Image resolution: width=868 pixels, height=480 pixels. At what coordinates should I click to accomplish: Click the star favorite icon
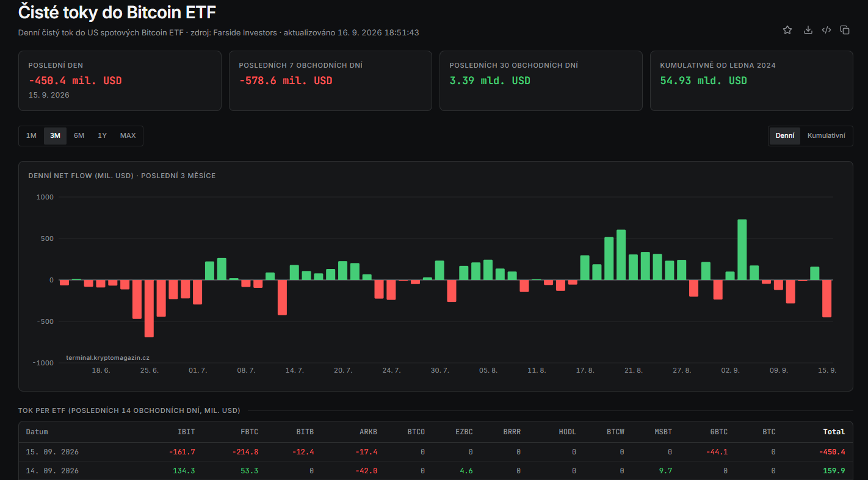[787, 30]
